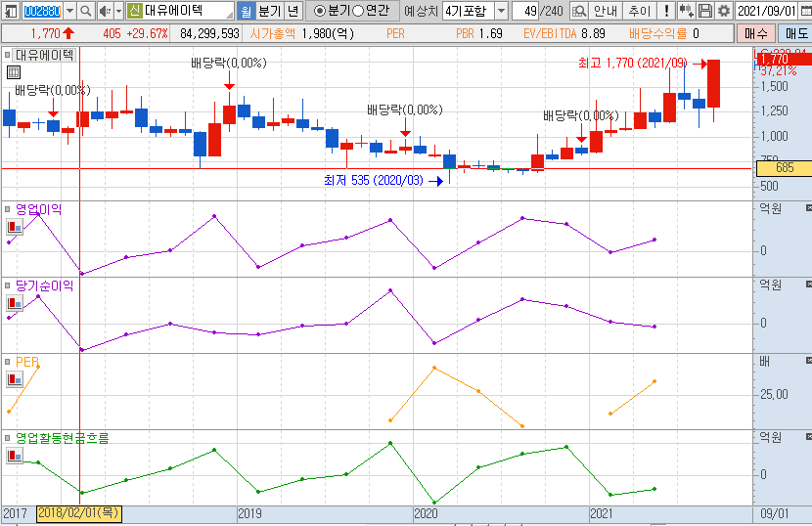Switch to the 년 period tab
The height and width of the screenshot is (526, 812).
click(293, 11)
